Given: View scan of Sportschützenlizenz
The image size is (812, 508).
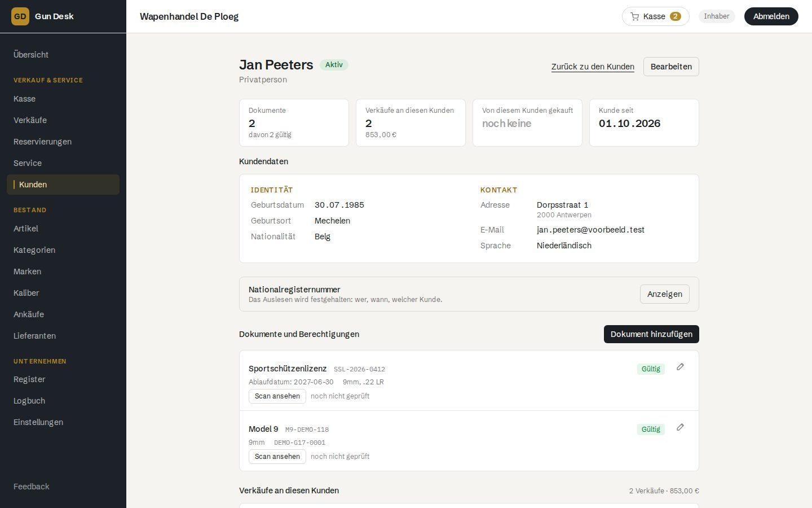Looking at the screenshot, I should (x=277, y=396).
